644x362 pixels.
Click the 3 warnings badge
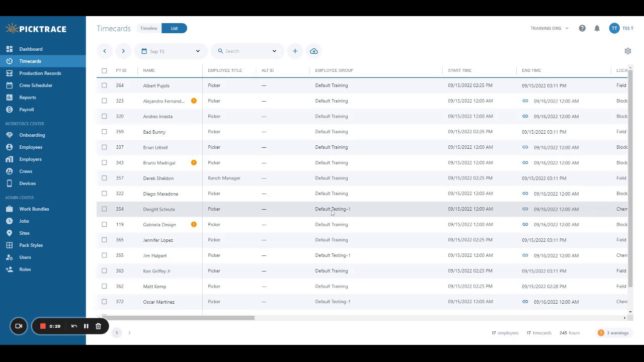pyautogui.click(x=613, y=333)
